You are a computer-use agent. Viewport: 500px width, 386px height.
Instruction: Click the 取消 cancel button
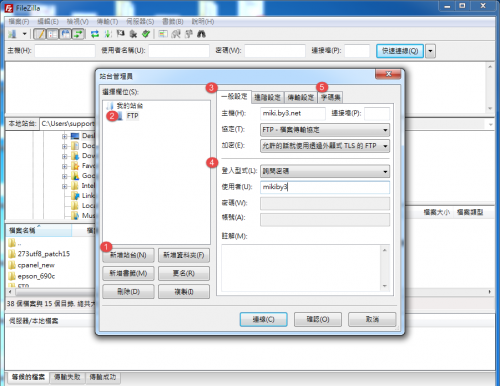click(372, 319)
